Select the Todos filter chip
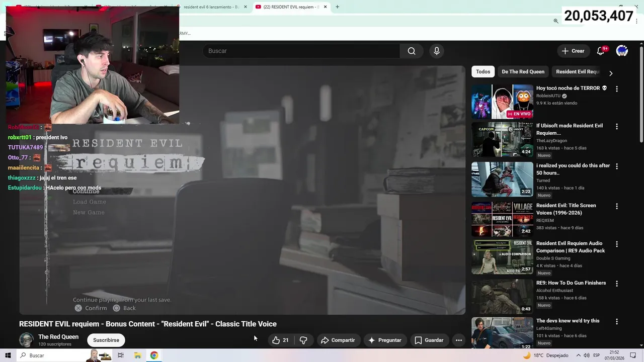The image size is (644, 362). [x=483, y=71]
